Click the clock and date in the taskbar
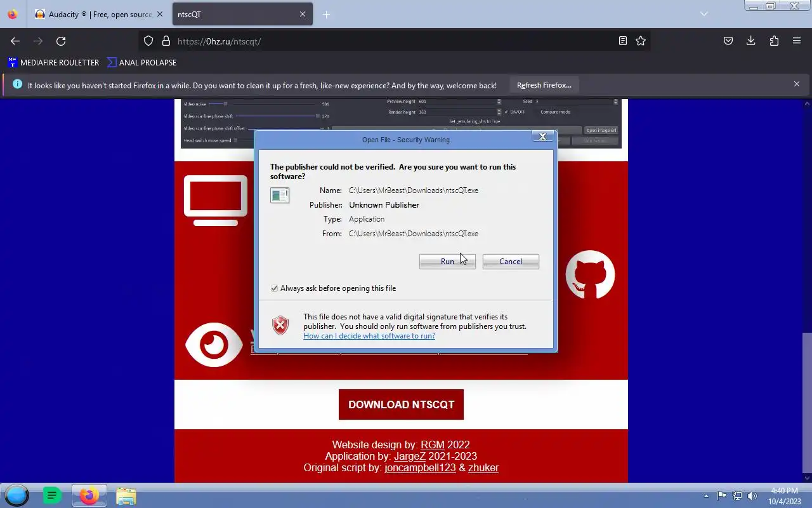 (x=785, y=496)
